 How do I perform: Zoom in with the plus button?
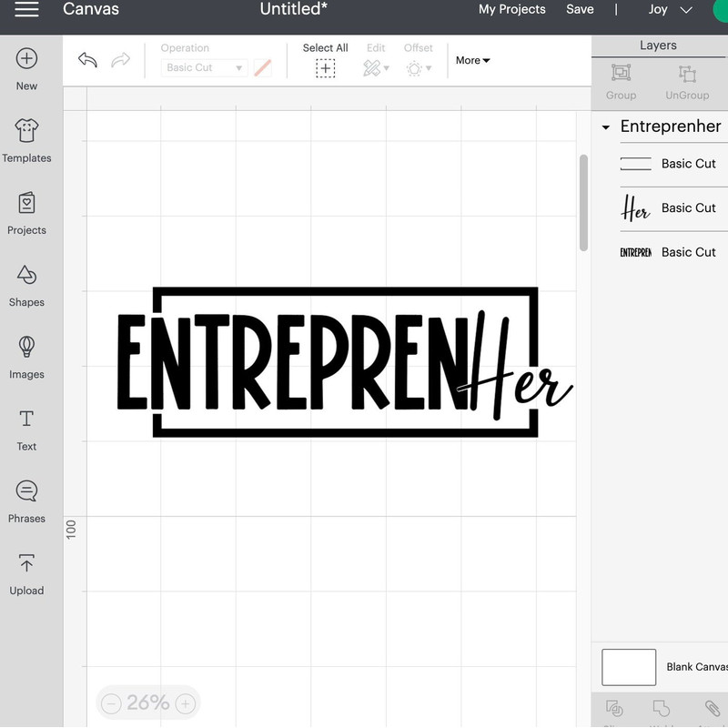click(x=185, y=703)
